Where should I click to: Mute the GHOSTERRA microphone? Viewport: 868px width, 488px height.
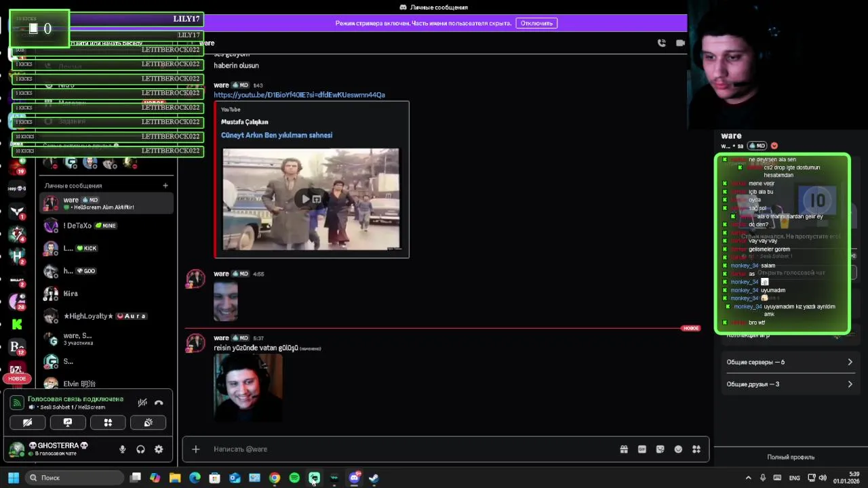[123, 449]
